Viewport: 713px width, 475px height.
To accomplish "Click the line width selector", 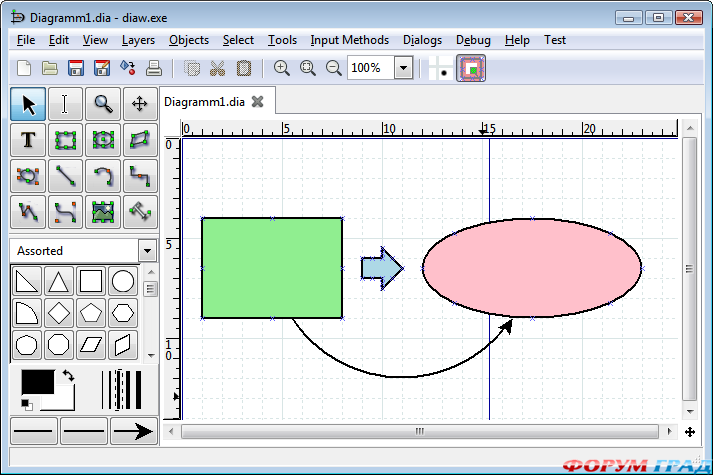I will click(x=122, y=390).
